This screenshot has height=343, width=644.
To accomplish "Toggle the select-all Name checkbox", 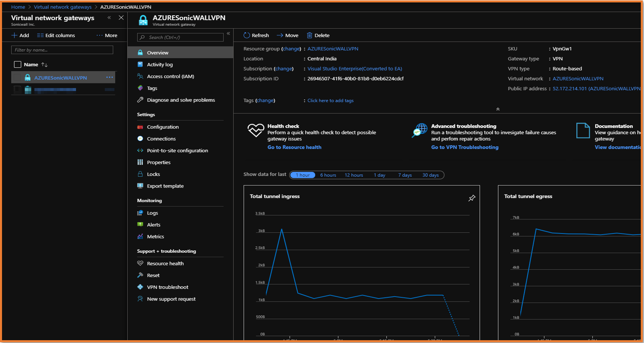I will pos(17,64).
